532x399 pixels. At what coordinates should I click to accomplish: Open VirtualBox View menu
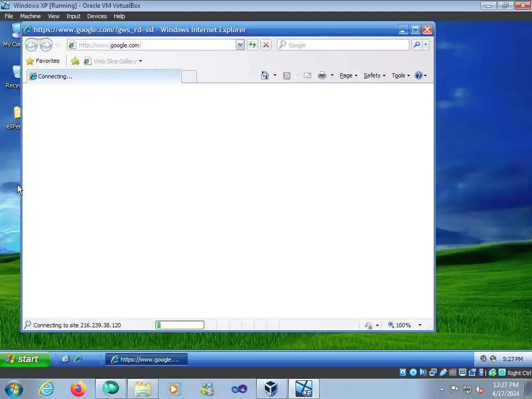[x=54, y=16]
